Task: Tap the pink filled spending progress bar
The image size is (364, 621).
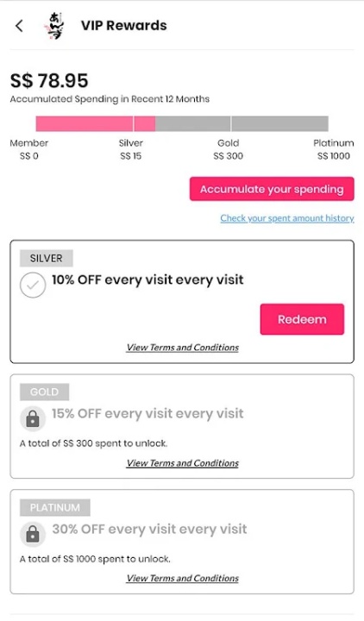Action: (x=96, y=123)
